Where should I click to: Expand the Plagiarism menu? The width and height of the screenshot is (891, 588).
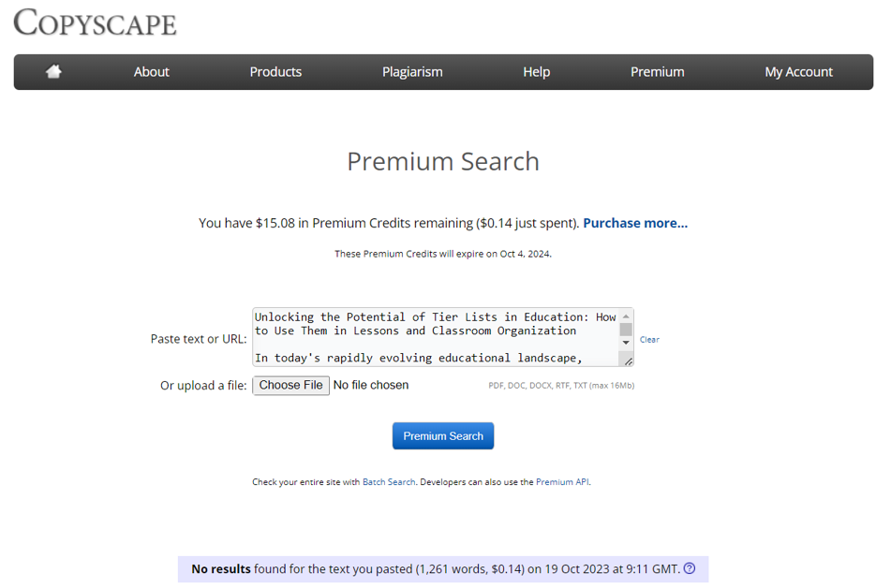[x=412, y=72]
